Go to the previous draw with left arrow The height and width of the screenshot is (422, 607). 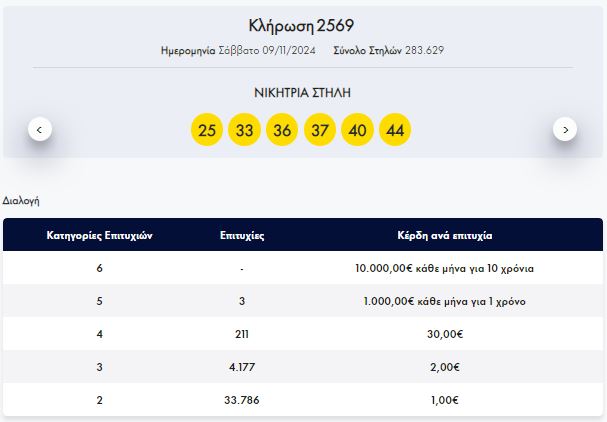(x=40, y=129)
